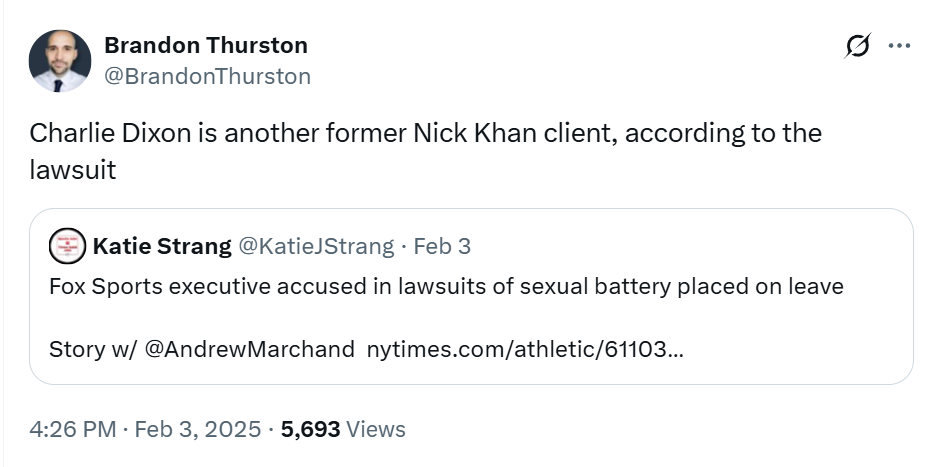The height and width of the screenshot is (467, 935).
Task: Open the three-dot more options menu
Action: coord(899,46)
